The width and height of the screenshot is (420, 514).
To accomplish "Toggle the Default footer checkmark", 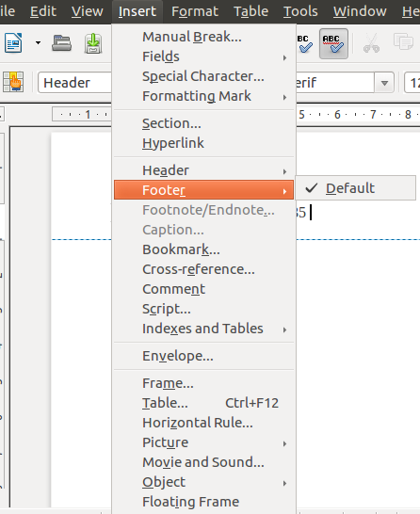I will [x=355, y=188].
